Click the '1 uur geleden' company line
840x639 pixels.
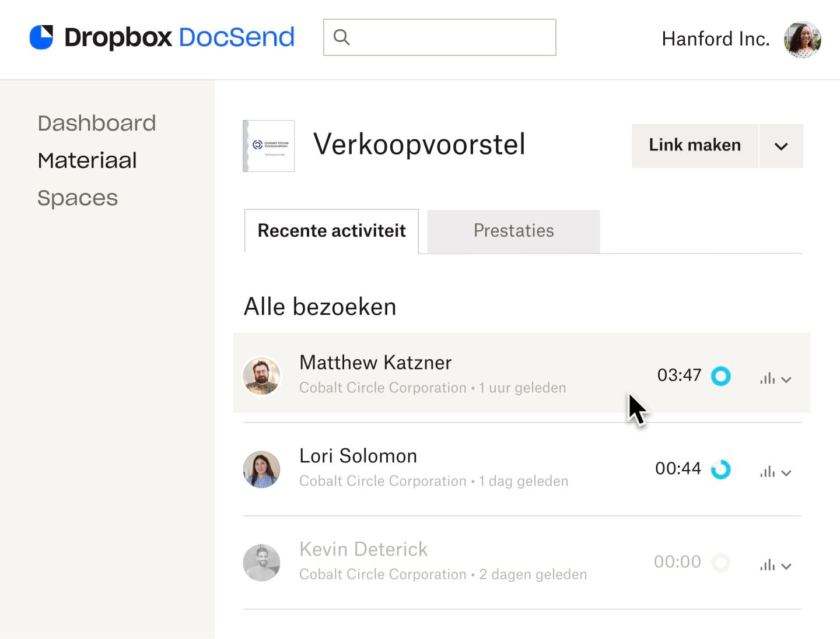(433, 388)
